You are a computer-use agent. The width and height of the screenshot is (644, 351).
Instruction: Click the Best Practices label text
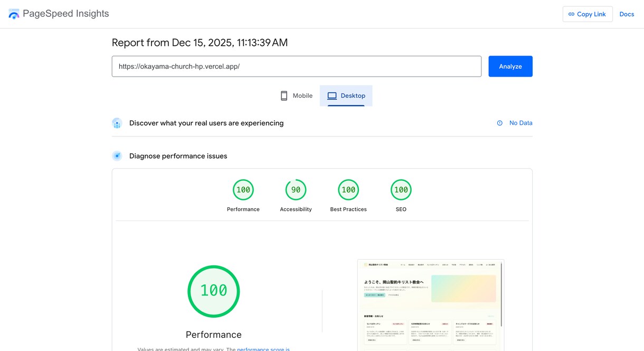point(348,209)
